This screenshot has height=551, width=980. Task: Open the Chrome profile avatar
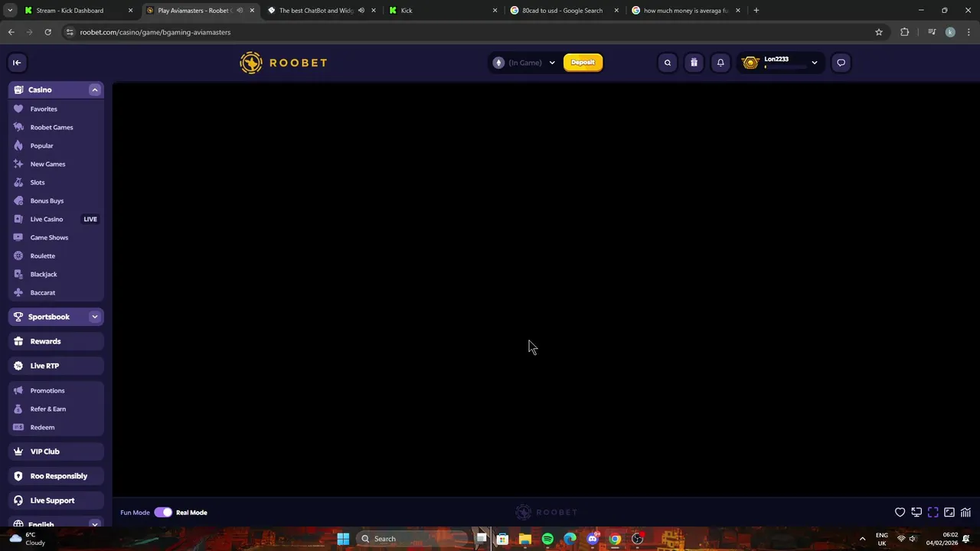(950, 32)
